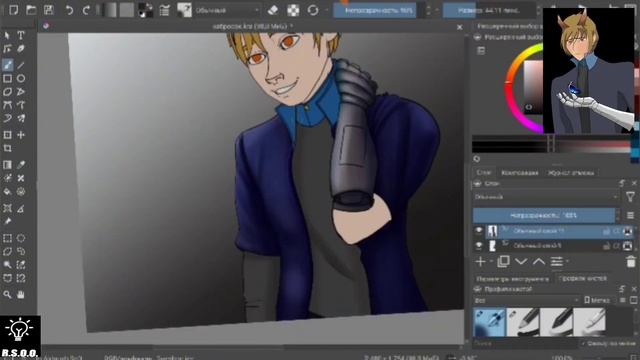Select the Bezier Curve tool
The width and height of the screenshot is (640, 360).
click(x=7, y=105)
